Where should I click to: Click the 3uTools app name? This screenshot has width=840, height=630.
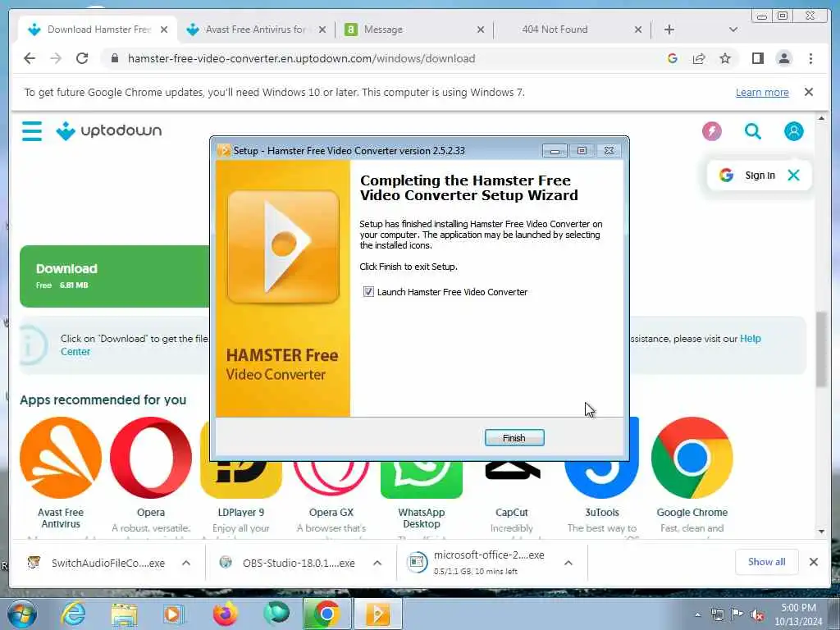click(601, 512)
